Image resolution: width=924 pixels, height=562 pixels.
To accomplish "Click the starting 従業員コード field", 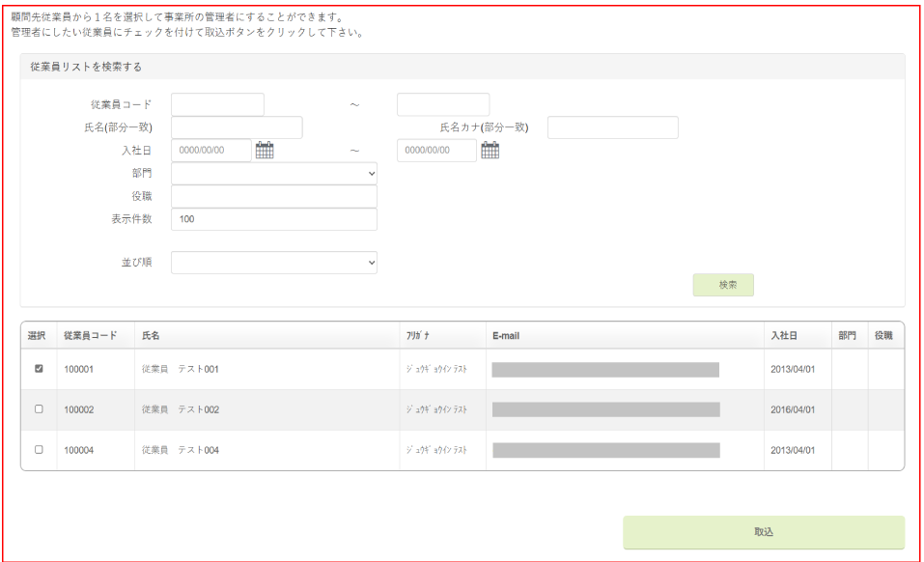I will pyautogui.click(x=217, y=104).
